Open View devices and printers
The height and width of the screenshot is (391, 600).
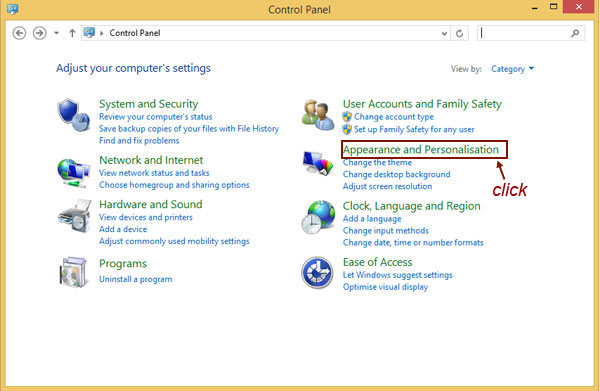[x=146, y=217]
